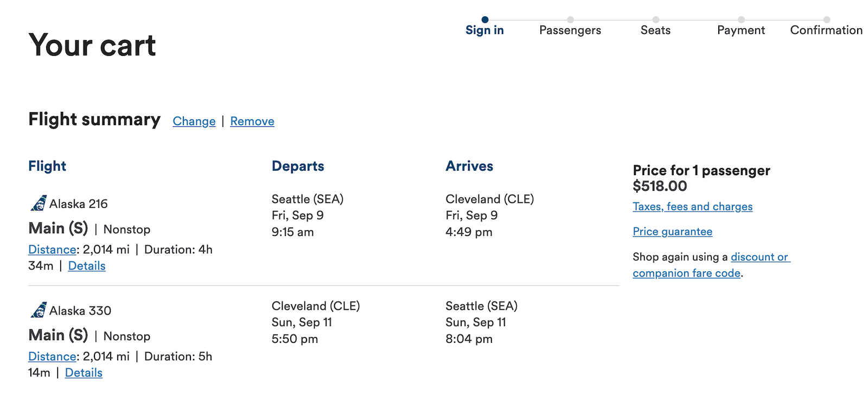Click the Seats step progress dot
Screen dimensions: 868x403
pos(656,20)
